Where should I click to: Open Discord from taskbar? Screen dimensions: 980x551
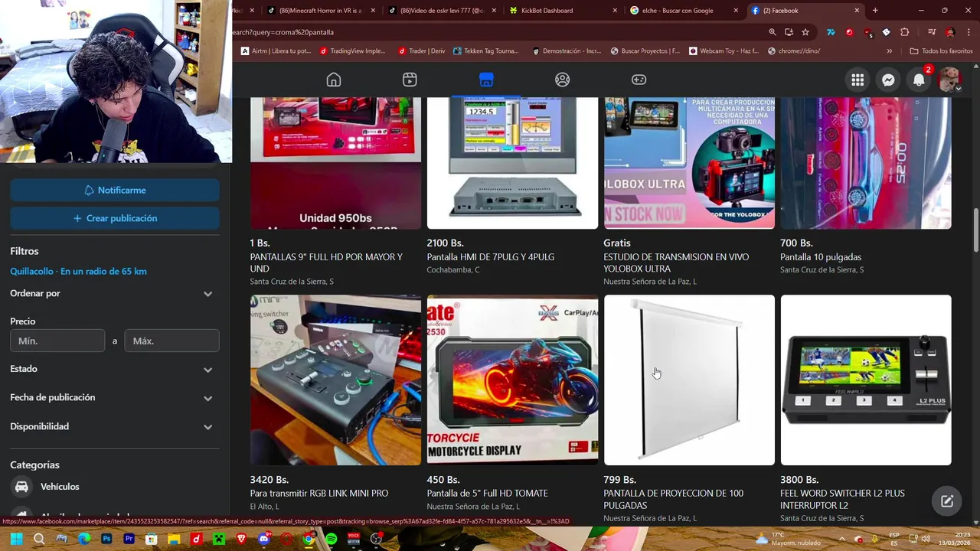point(264,539)
